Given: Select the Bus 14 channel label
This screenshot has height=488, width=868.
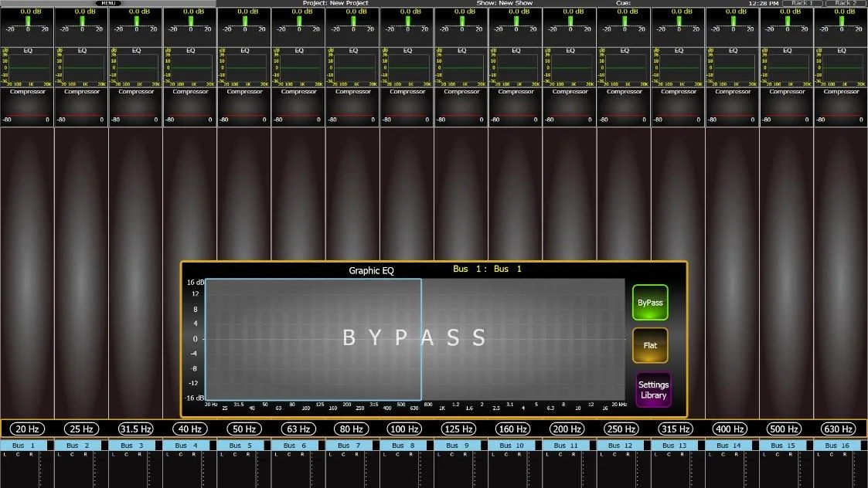Looking at the screenshot, I should pyautogui.click(x=729, y=446).
